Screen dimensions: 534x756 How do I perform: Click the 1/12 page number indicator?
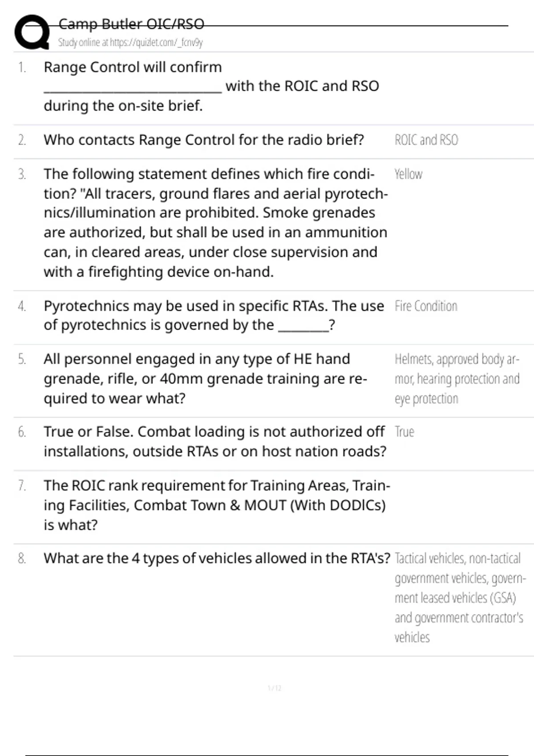(x=274, y=688)
